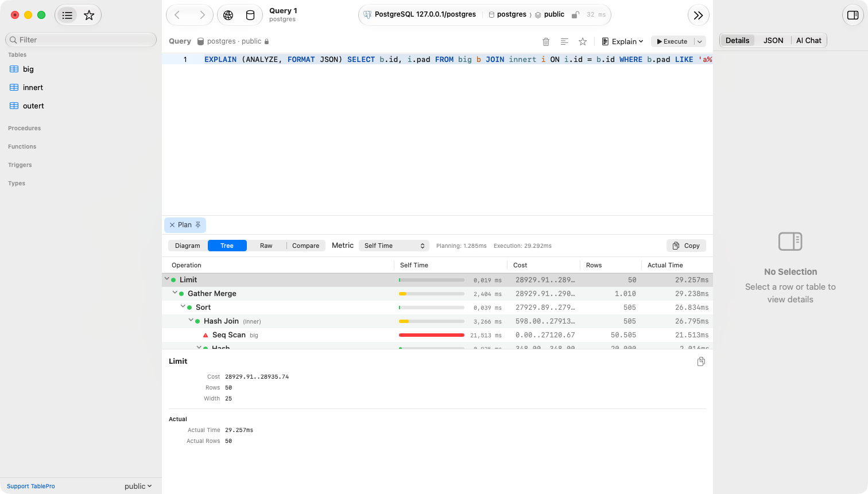Click the Functions sidebar section

point(22,146)
